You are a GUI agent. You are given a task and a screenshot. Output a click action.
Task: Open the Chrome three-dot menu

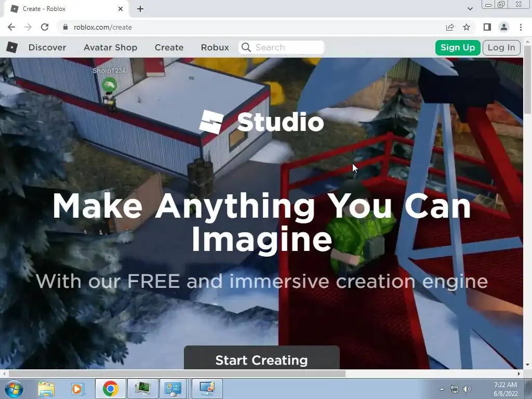(x=521, y=27)
